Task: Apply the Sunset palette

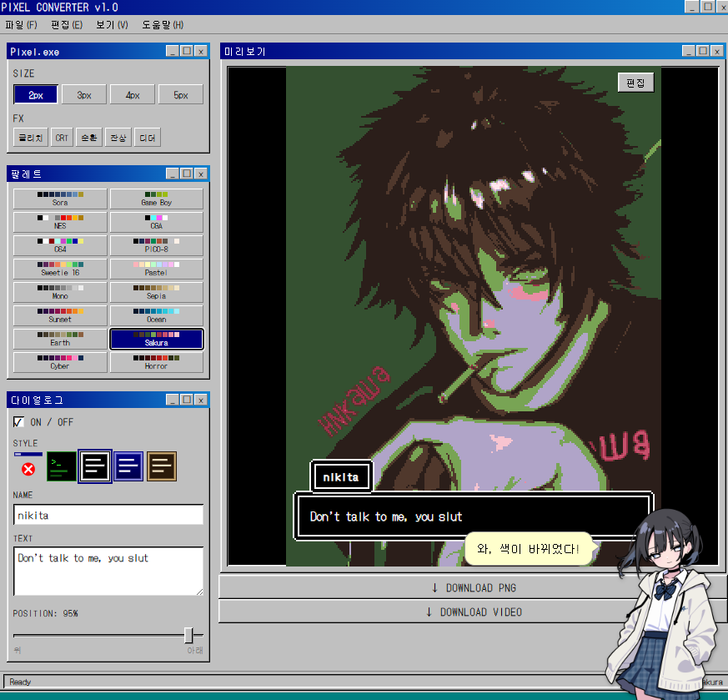Action: 60,315
